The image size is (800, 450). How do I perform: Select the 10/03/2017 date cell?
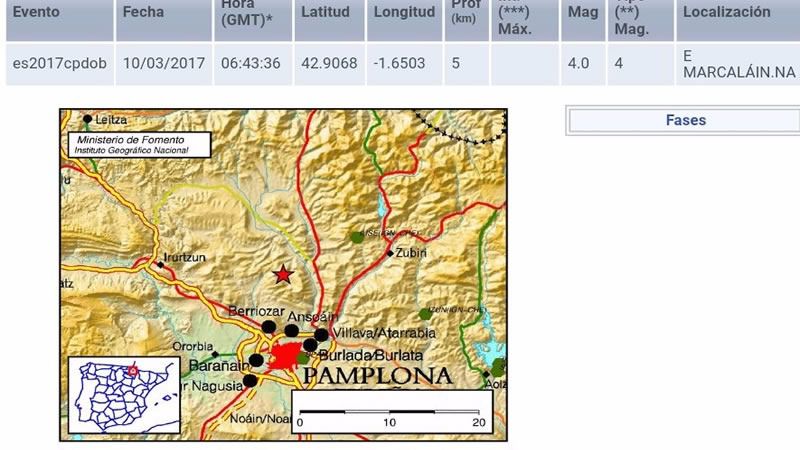(x=164, y=64)
